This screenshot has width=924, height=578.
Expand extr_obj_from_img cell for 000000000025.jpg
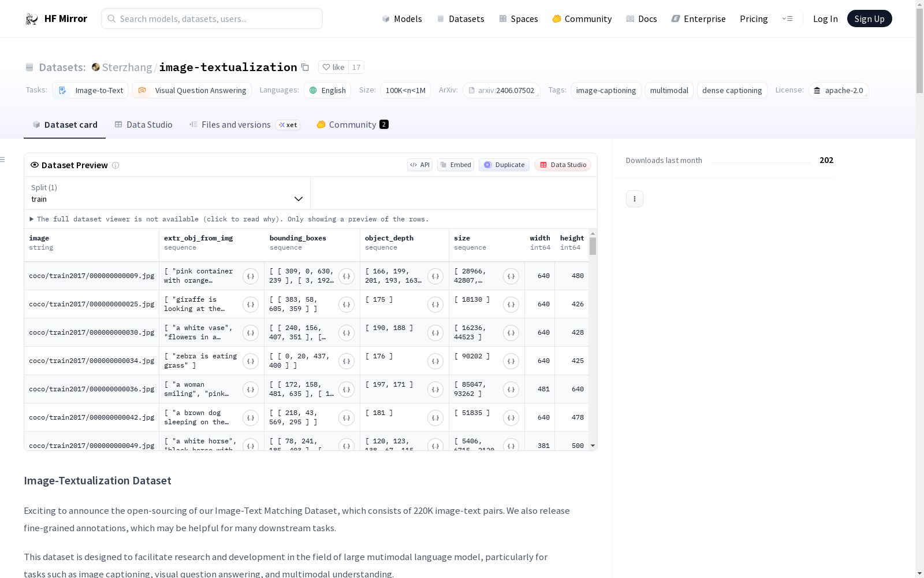[x=251, y=305]
